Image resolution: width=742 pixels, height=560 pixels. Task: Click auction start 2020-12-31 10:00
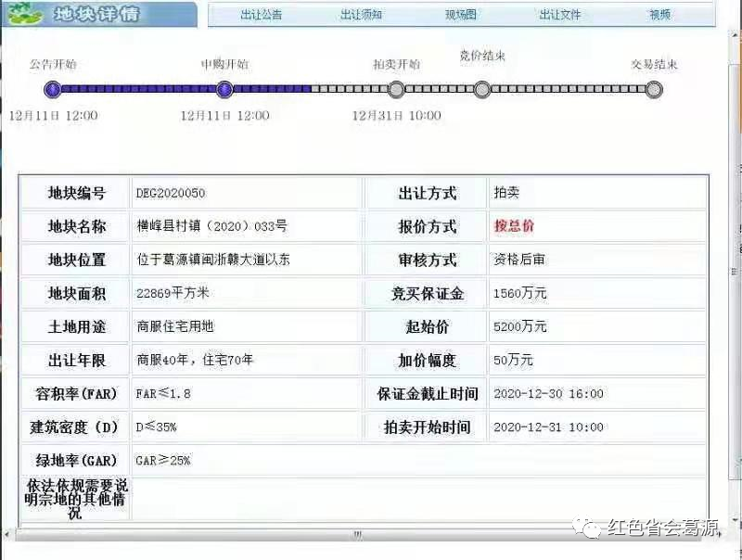point(548,427)
